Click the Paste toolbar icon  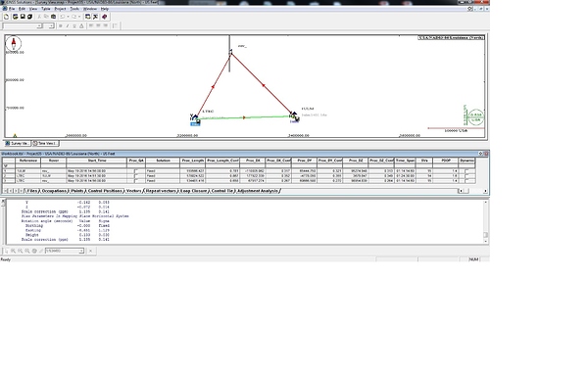tap(53, 17)
